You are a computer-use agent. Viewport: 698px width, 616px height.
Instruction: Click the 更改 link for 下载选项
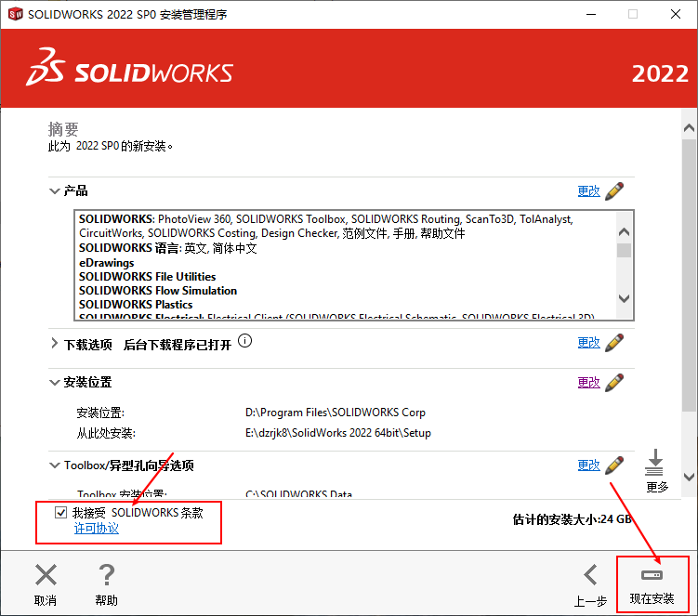[589, 343]
